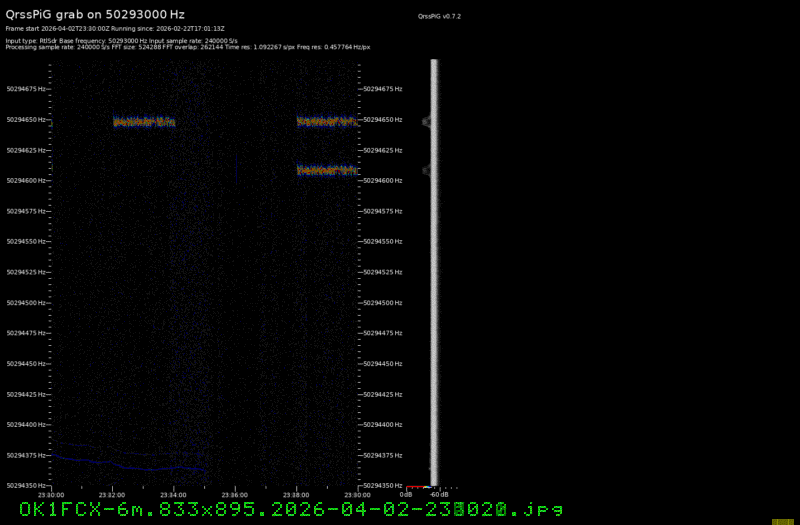Click the 23:34:00 time axis label
The height and width of the screenshot is (525, 800).
tap(173, 495)
